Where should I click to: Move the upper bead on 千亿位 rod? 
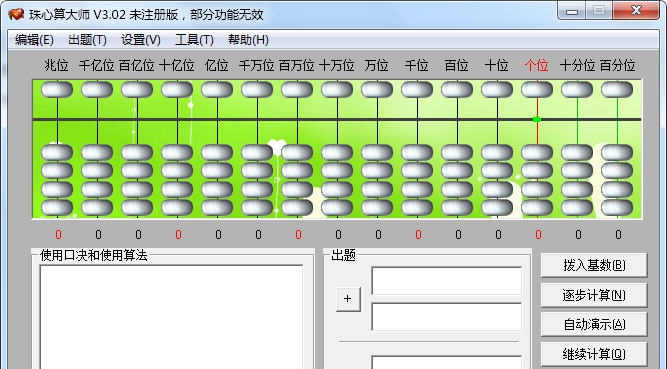pyautogui.click(x=97, y=90)
